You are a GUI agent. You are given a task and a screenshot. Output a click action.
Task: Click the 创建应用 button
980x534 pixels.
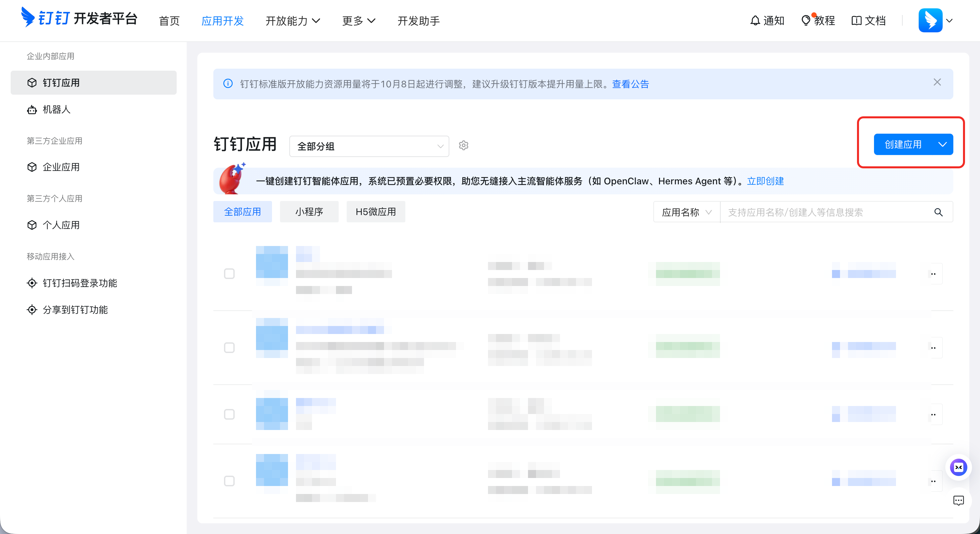pos(903,144)
